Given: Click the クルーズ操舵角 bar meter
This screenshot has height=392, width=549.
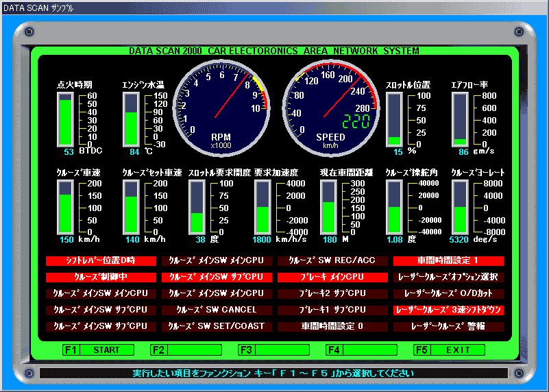Looking at the screenshot, I should [x=394, y=208].
